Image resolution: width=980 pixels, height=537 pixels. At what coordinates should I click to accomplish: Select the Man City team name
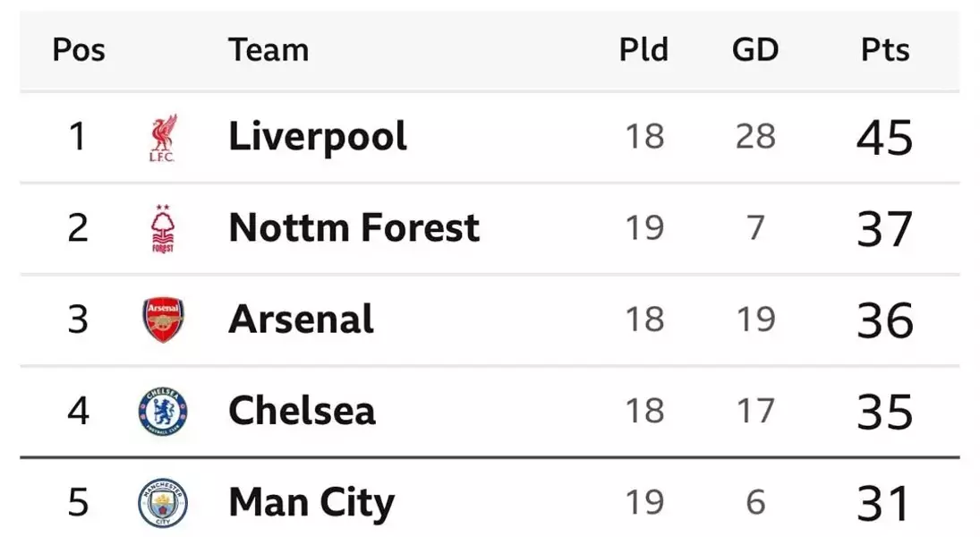coord(311,503)
